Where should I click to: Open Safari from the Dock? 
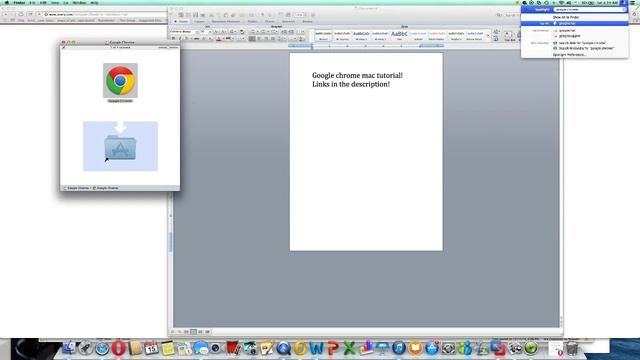pos(102,348)
